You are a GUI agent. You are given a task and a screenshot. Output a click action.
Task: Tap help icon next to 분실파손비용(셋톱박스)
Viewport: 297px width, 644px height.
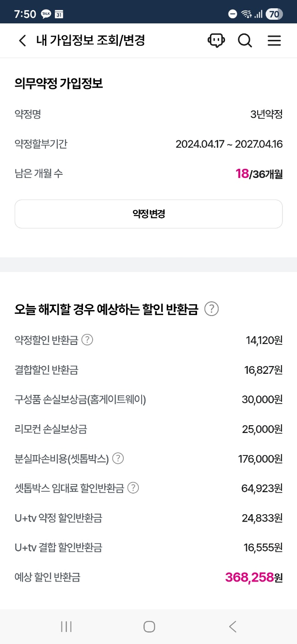118,458
